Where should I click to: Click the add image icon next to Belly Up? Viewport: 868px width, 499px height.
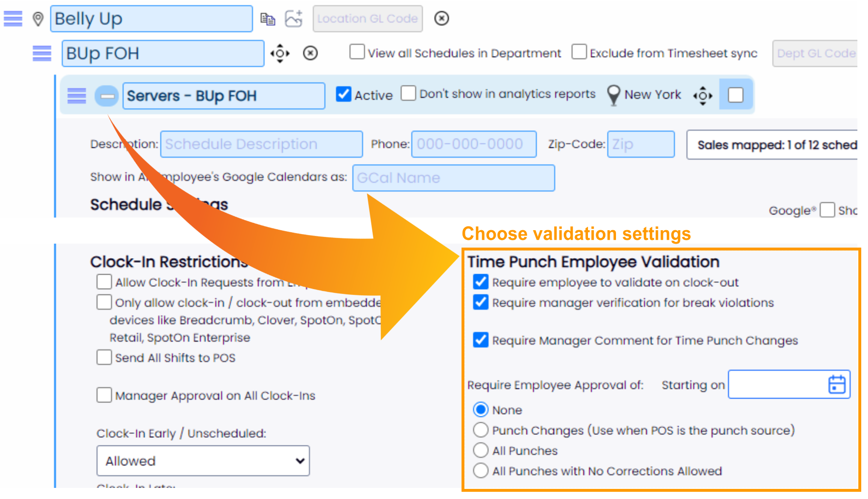point(294,18)
